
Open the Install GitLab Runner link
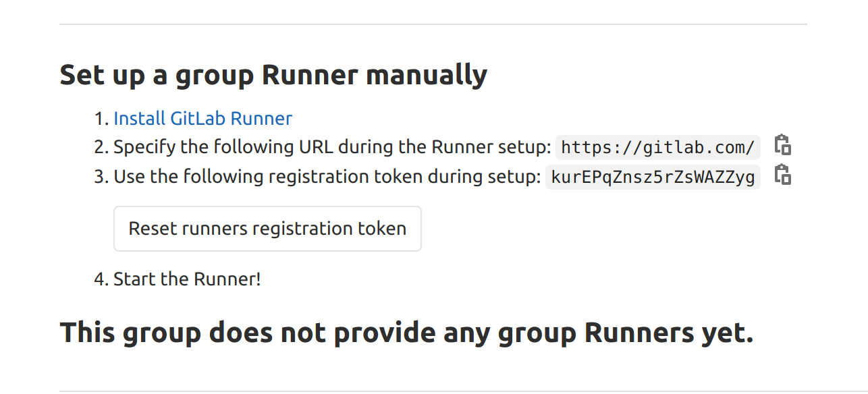(x=202, y=119)
